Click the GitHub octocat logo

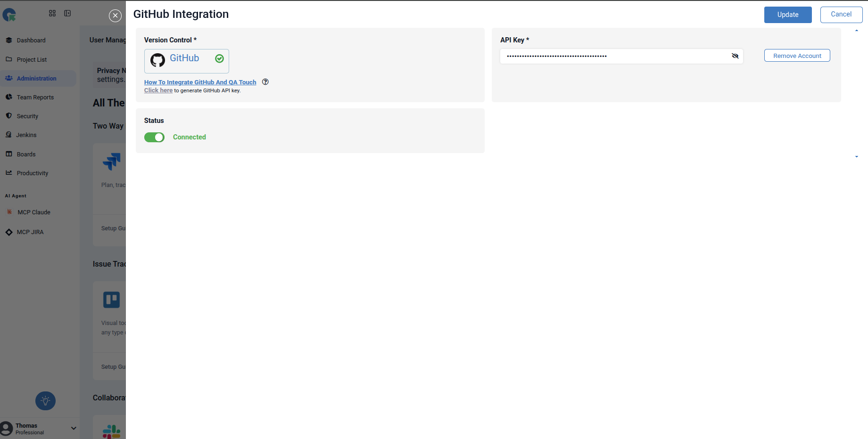tap(157, 60)
